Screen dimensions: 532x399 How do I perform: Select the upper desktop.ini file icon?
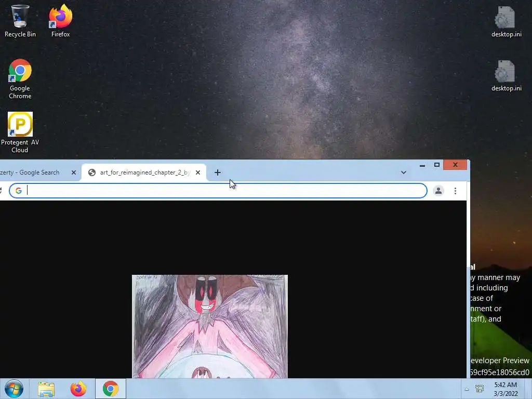506,22
